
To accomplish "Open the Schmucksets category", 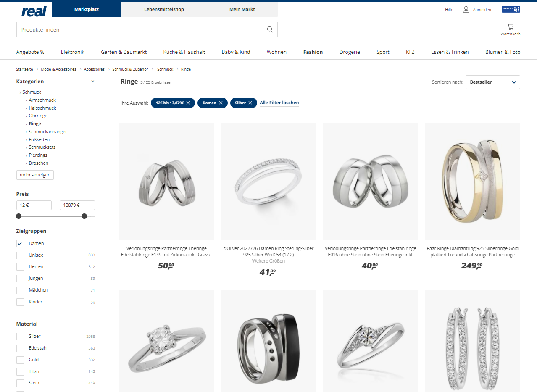I will pyautogui.click(x=42, y=147).
